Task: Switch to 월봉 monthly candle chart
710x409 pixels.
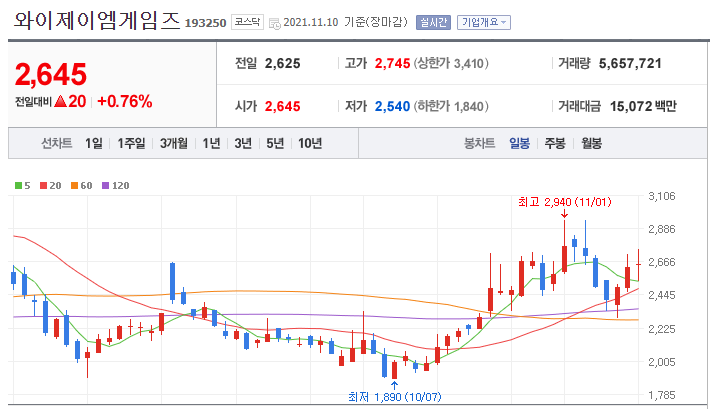Action: (x=591, y=144)
